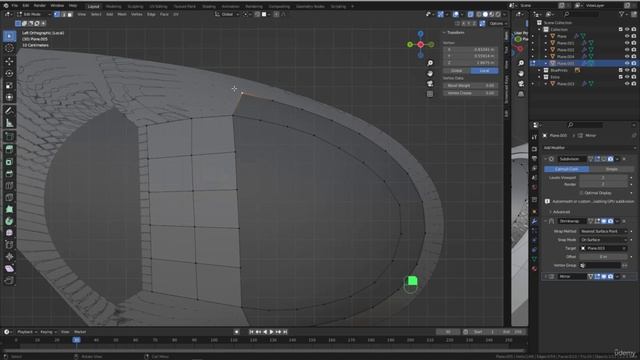Viewport: 640px width, 360px height.
Task: Toggle Subdivision modifier render camera icon
Action: coord(610,159)
